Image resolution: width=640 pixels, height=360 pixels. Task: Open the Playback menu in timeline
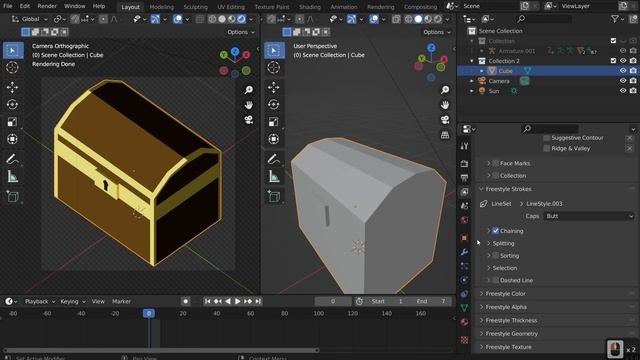click(x=40, y=302)
